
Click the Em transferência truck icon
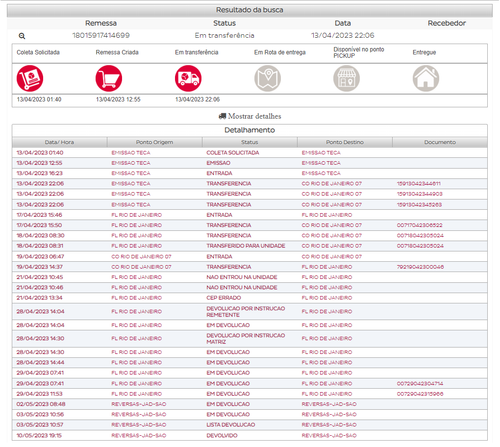(x=188, y=78)
